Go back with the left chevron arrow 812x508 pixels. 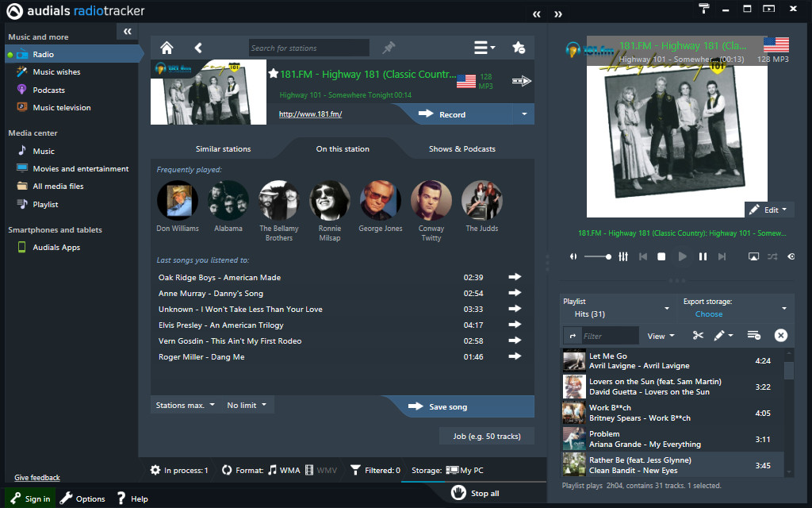[x=198, y=48]
